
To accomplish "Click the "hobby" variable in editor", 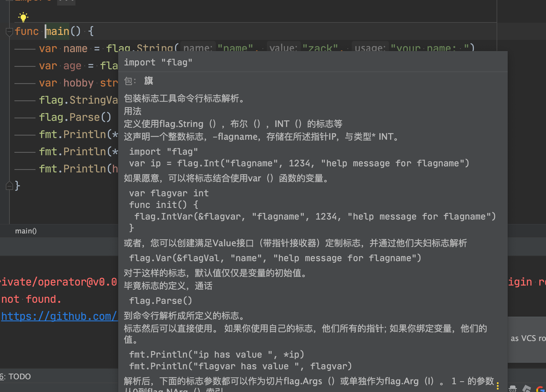I will pyautogui.click(x=79, y=83).
